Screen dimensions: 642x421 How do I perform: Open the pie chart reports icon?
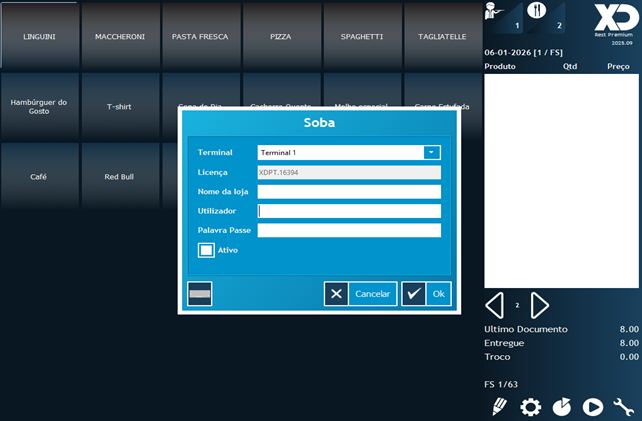coord(562,407)
